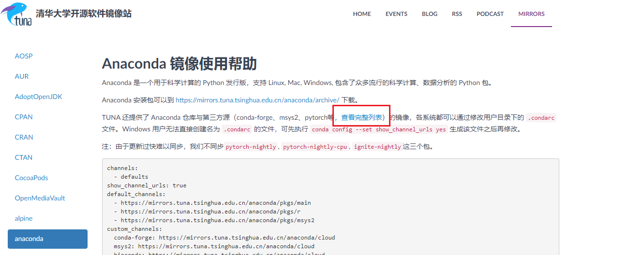Viewport: 644px width, 255px height.
Task: Select AUR in the sidebar
Action: pyautogui.click(x=22, y=76)
